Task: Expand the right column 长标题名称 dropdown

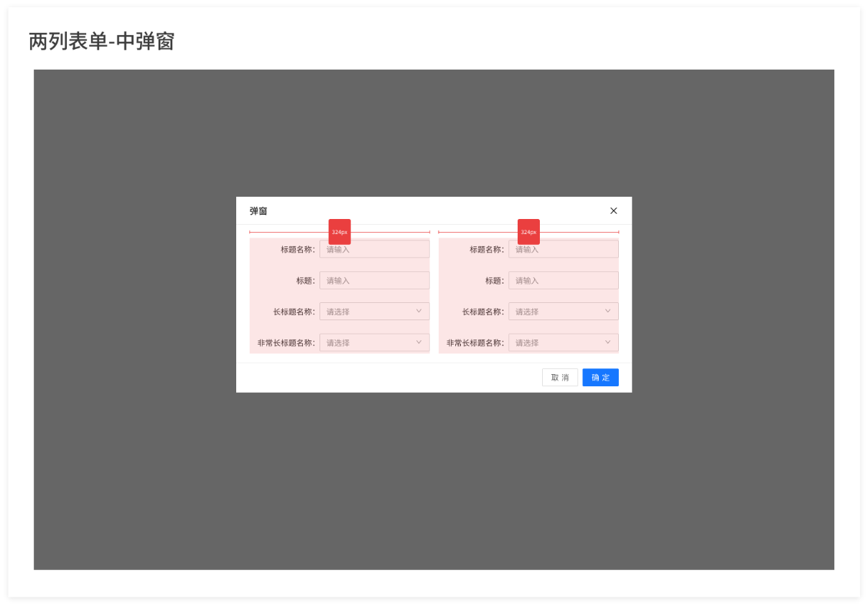Action: pyautogui.click(x=562, y=312)
